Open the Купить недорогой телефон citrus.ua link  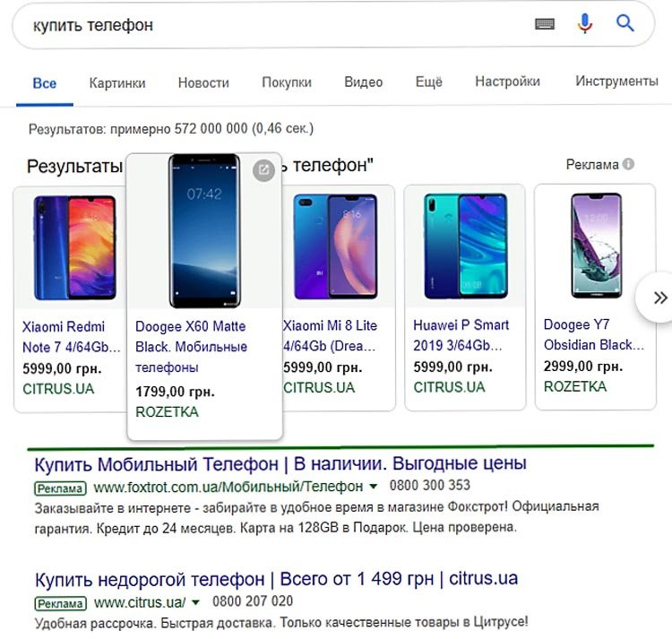click(x=277, y=579)
